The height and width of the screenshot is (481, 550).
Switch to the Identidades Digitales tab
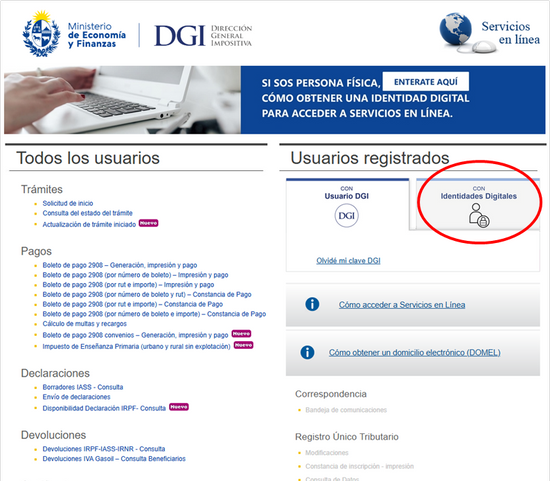tap(478, 204)
